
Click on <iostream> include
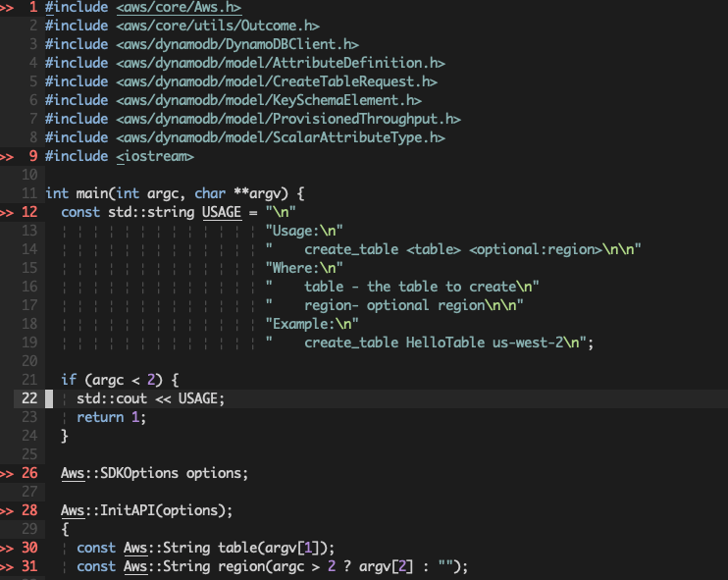click(x=155, y=156)
